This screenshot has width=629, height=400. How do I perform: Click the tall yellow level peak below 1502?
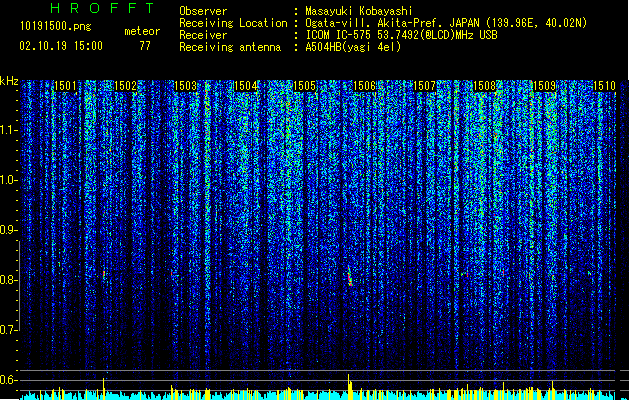coord(104,388)
